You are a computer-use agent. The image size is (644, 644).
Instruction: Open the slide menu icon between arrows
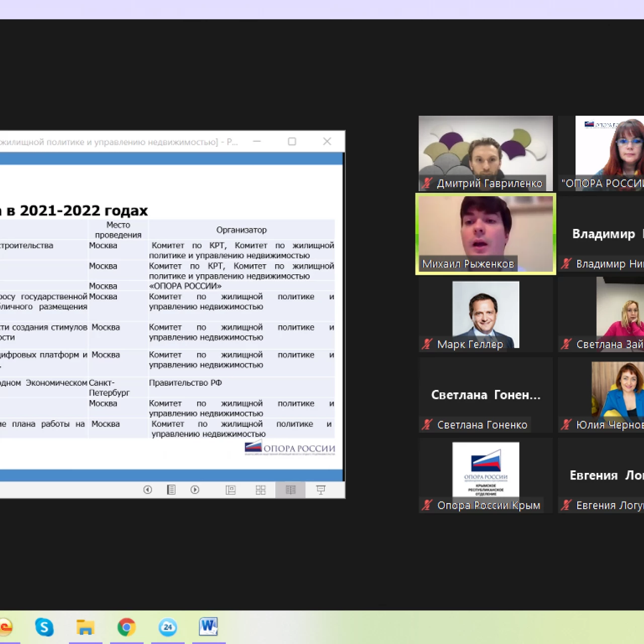click(x=171, y=490)
